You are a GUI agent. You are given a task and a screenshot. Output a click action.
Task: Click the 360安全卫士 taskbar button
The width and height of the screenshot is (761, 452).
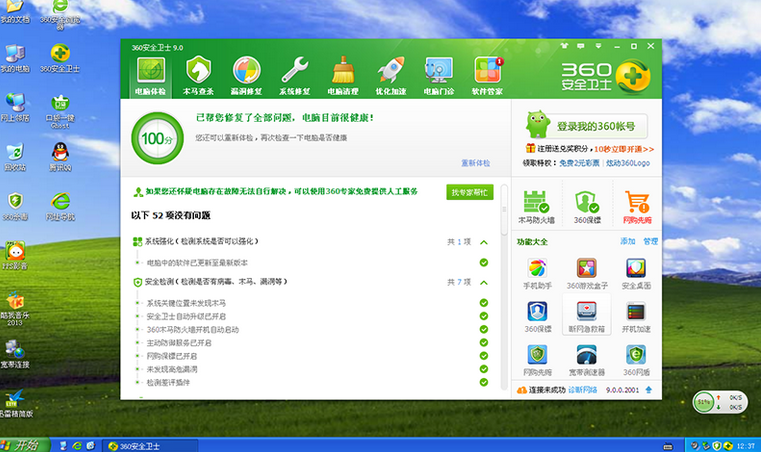(150, 446)
